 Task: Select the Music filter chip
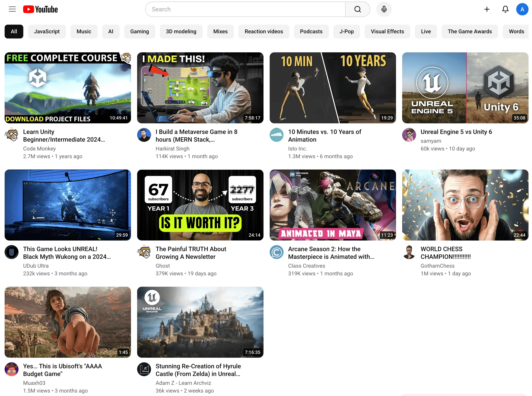[x=84, y=31]
